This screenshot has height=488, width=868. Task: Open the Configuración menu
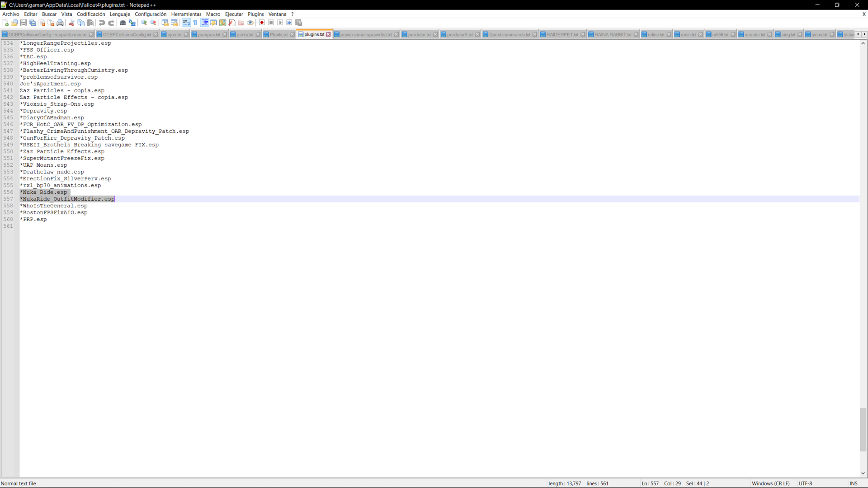coord(151,14)
